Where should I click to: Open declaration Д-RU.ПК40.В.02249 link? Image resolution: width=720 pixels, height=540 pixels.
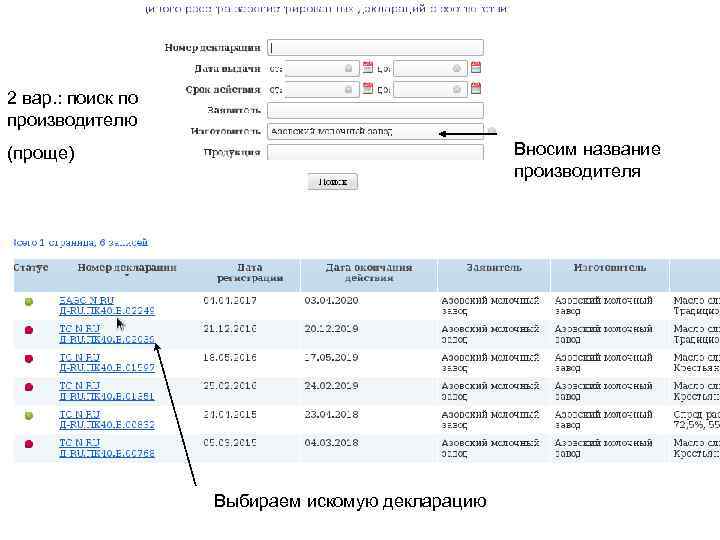coord(107,306)
